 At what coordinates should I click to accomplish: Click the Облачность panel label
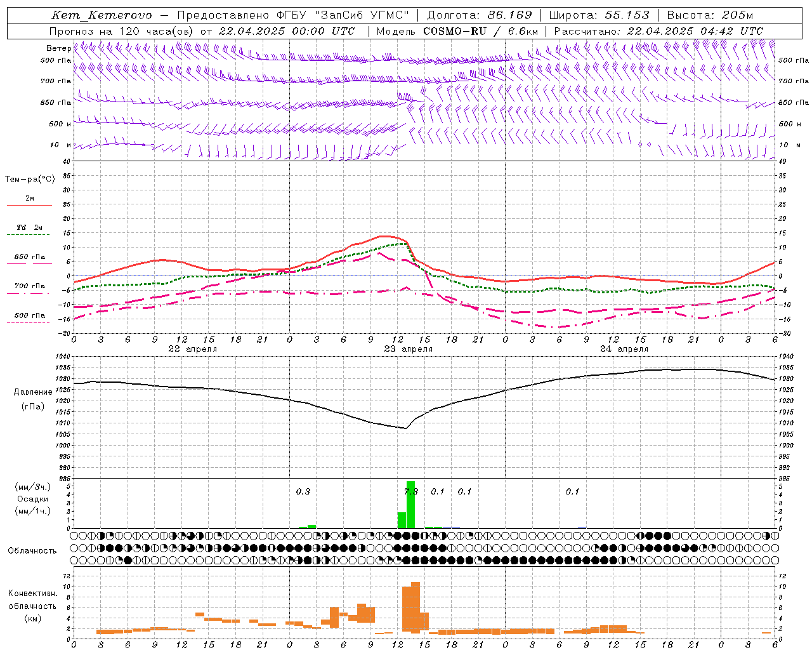coord(32,551)
